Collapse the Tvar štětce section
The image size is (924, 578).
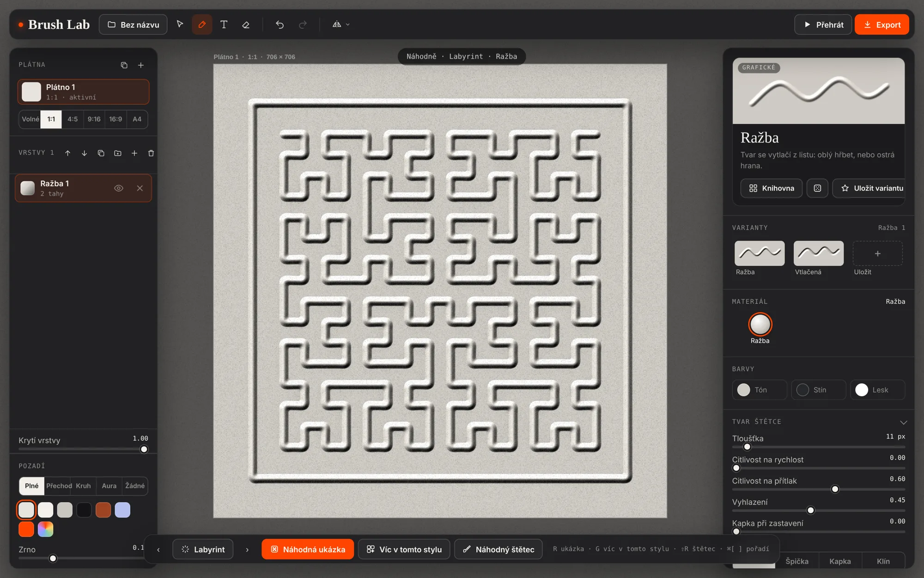(x=903, y=422)
